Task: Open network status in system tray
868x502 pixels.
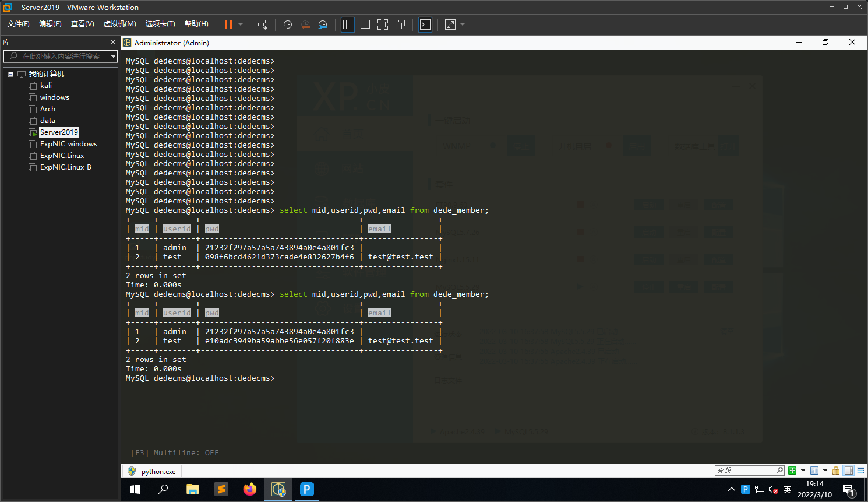Action: (760, 490)
